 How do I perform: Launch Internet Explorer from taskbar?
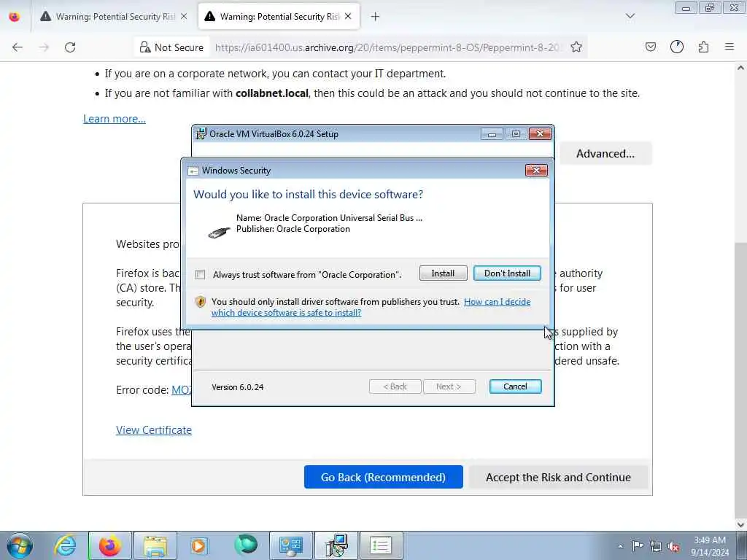[65, 545]
